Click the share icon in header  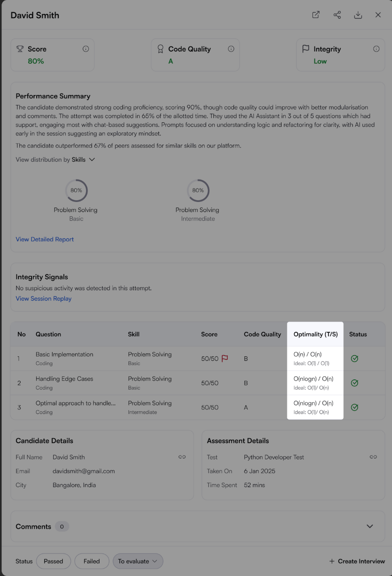[337, 15]
